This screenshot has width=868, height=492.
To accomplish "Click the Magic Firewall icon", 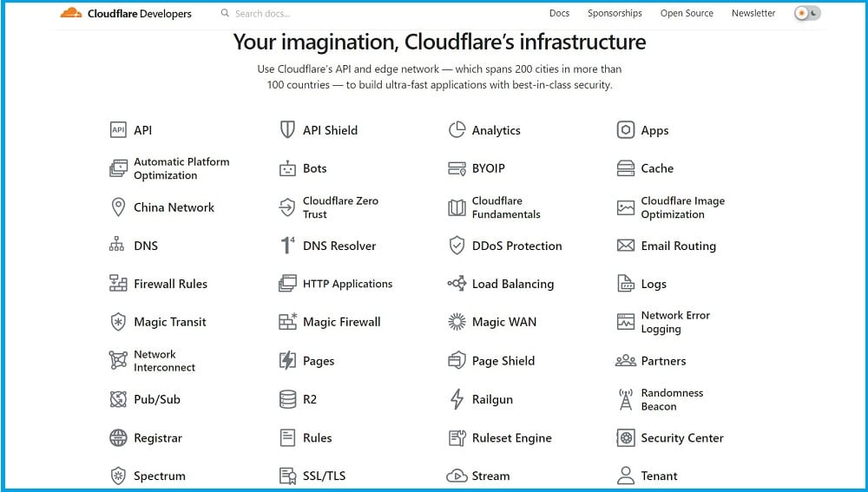I will pyautogui.click(x=288, y=321).
